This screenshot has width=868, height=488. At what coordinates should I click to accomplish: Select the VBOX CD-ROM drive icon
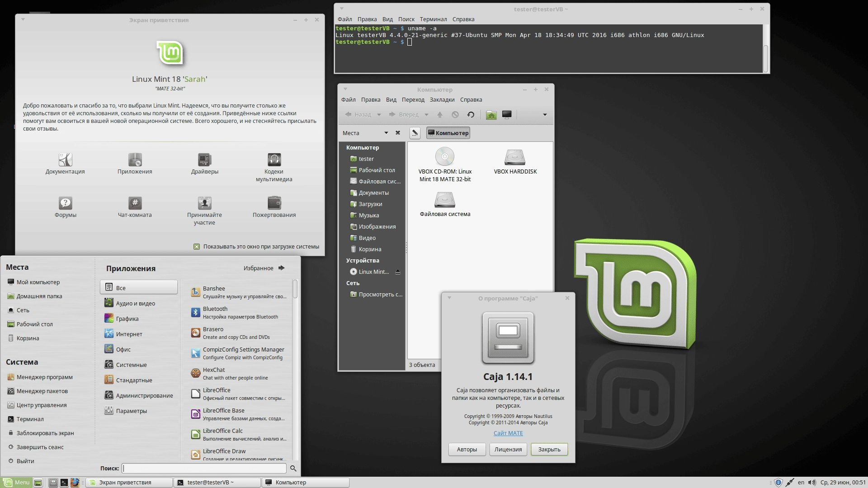pos(445,156)
